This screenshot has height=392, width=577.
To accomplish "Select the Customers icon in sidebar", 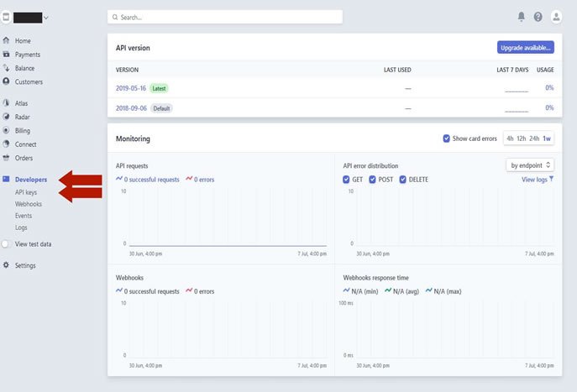I will [7, 81].
